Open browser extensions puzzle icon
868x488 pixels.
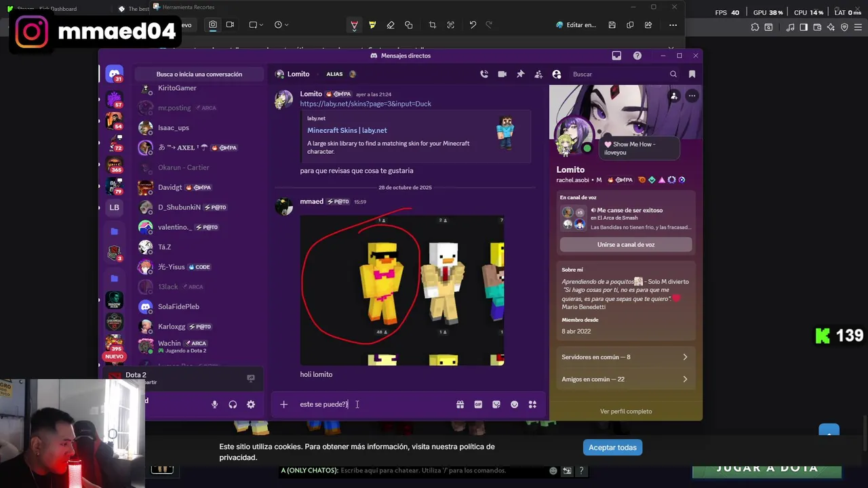(755, 27)
